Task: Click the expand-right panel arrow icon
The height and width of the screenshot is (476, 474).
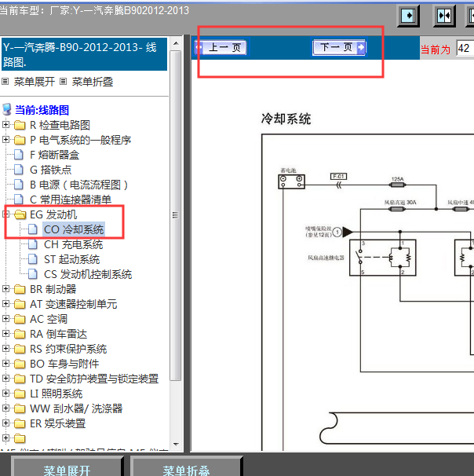Action: 408,16
